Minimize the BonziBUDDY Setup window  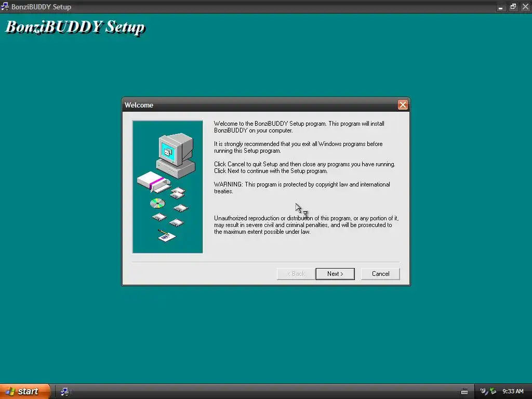click(x=500, y=7)
